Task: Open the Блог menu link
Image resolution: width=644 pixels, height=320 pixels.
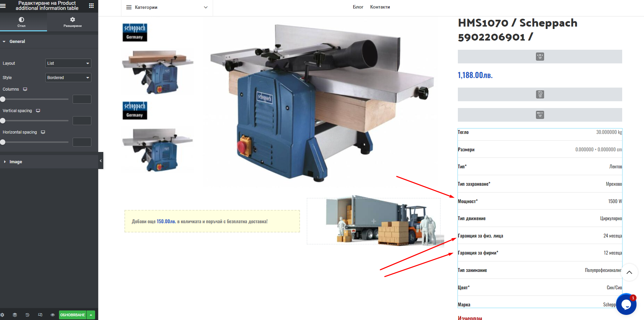Action: pos(358,7)
